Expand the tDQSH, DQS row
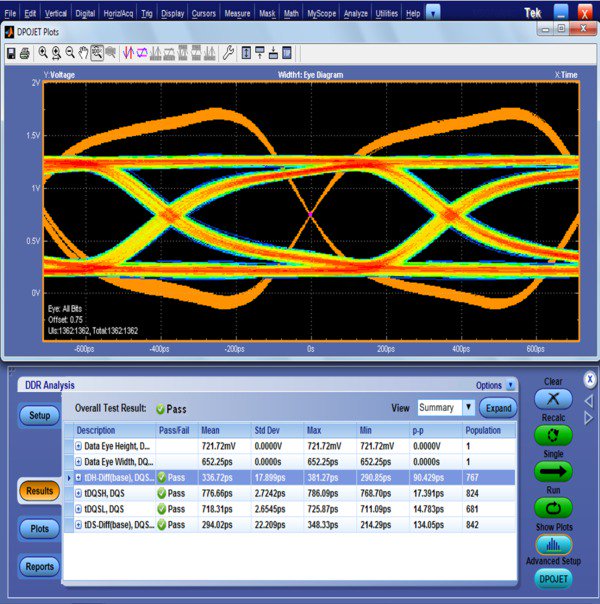 coord(79,493)
